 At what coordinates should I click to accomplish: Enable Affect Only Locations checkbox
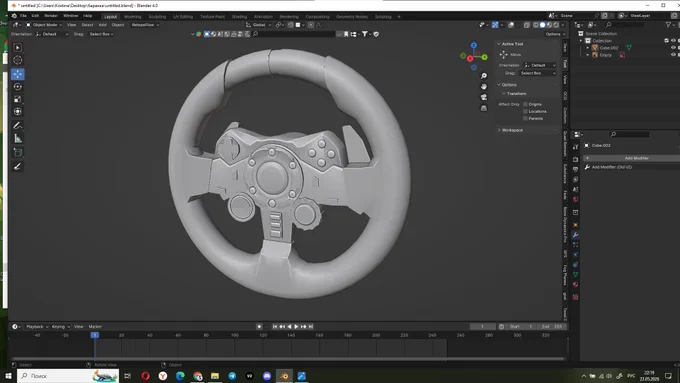pyautogui.click(x=525, y=111)
